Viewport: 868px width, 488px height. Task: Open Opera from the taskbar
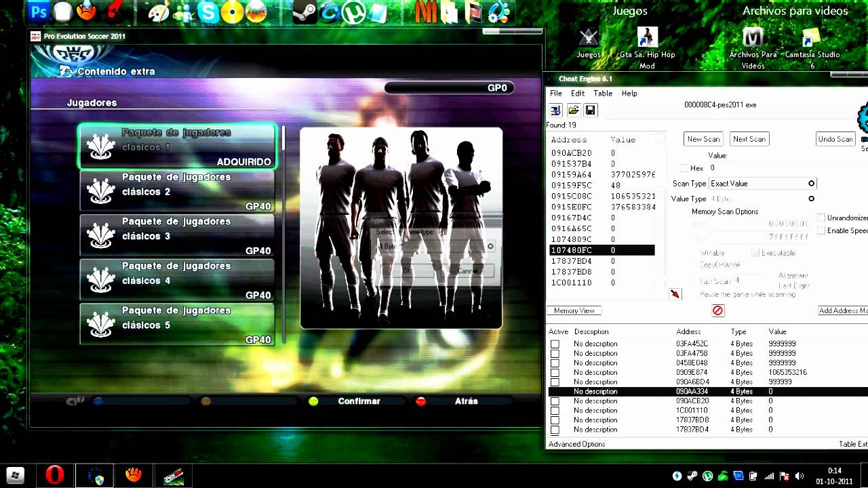pyautogui.click(x=55, y=475)
